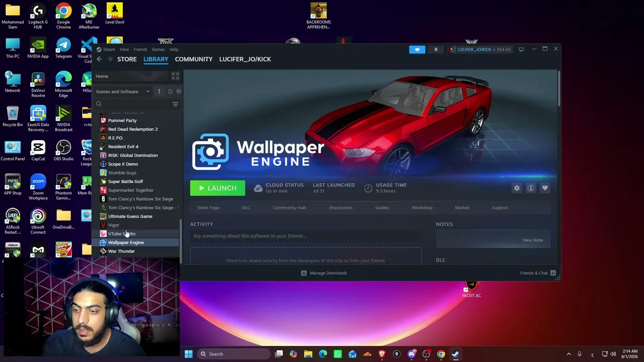644x362 pixels.
Task: Select the LIBRARY tab
Action: pyautogui.click(x=156, y=59)
